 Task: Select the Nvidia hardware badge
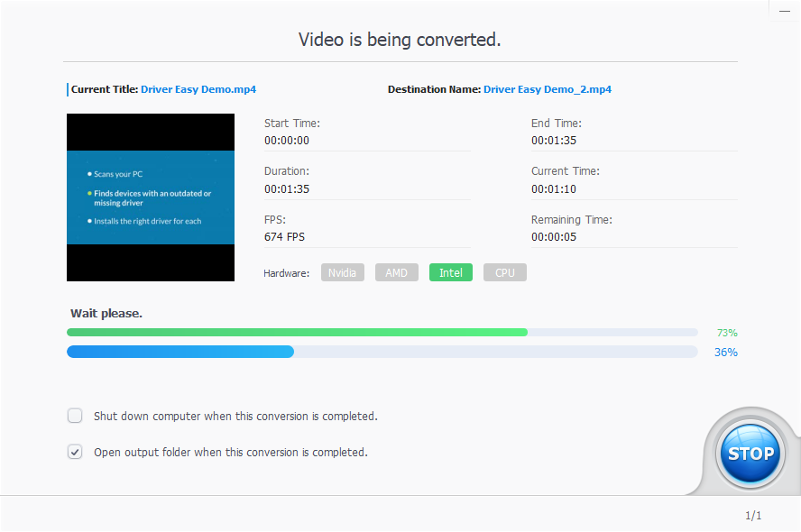click(342, 272)
